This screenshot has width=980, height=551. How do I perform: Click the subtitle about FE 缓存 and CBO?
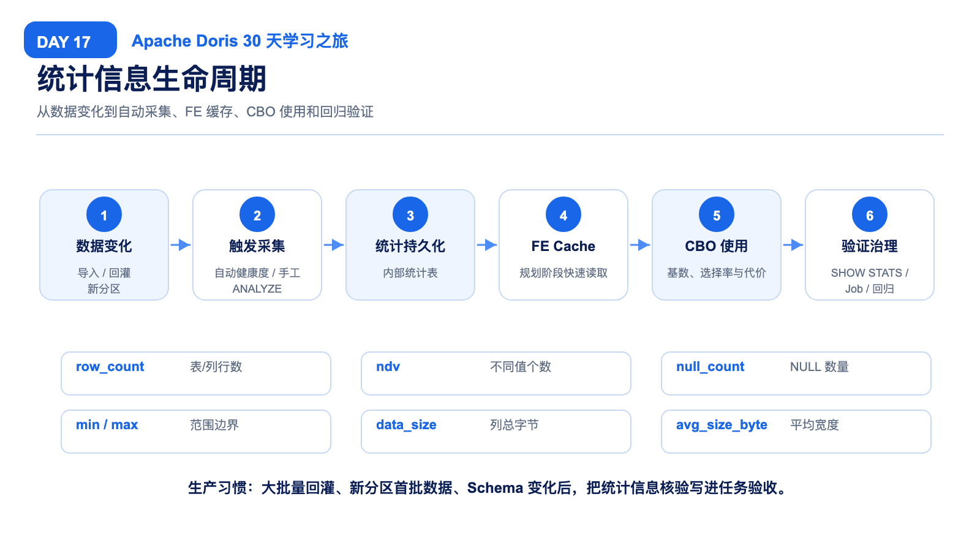coord(205,112)
